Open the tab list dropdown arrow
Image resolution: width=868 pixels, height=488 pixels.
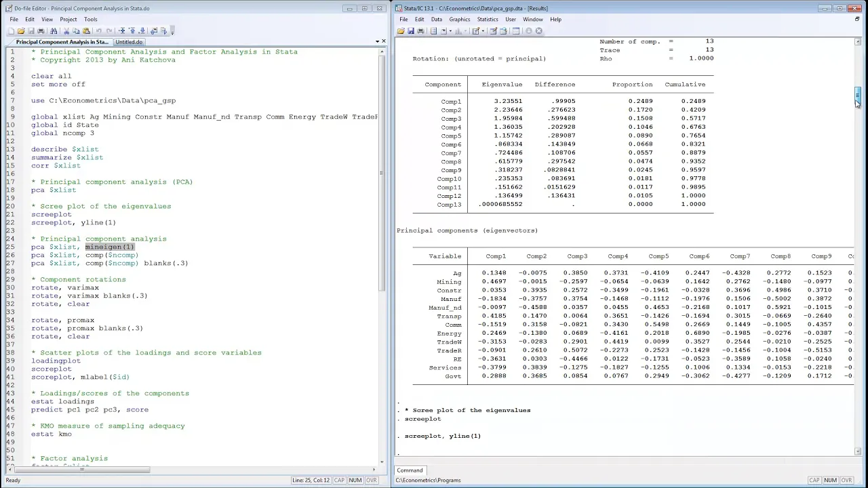[377, 41]
